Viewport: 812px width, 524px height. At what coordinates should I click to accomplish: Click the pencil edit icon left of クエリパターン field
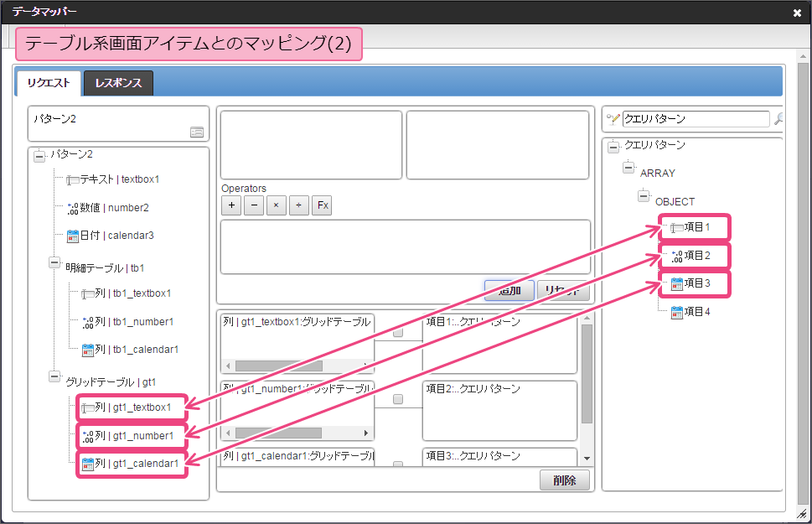(x=613, y=119)
